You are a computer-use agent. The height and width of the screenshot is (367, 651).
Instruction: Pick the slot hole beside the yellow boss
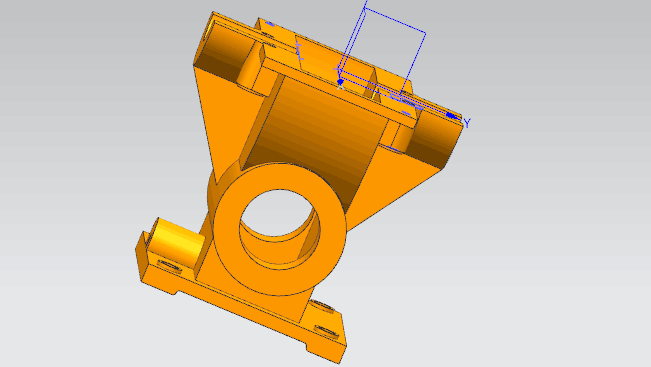pyautogui.click(x=169, y=266)
